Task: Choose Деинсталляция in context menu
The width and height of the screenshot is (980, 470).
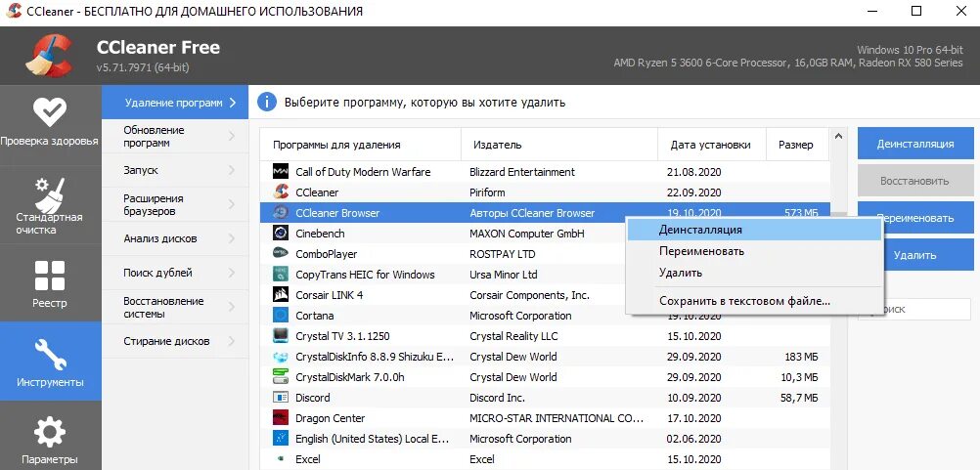Action: [754, 230]
